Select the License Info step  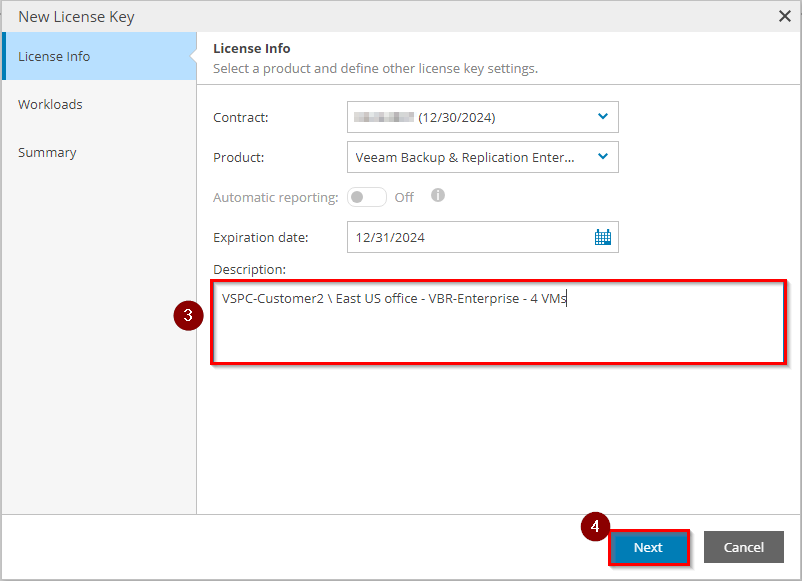tap(99, 56)
